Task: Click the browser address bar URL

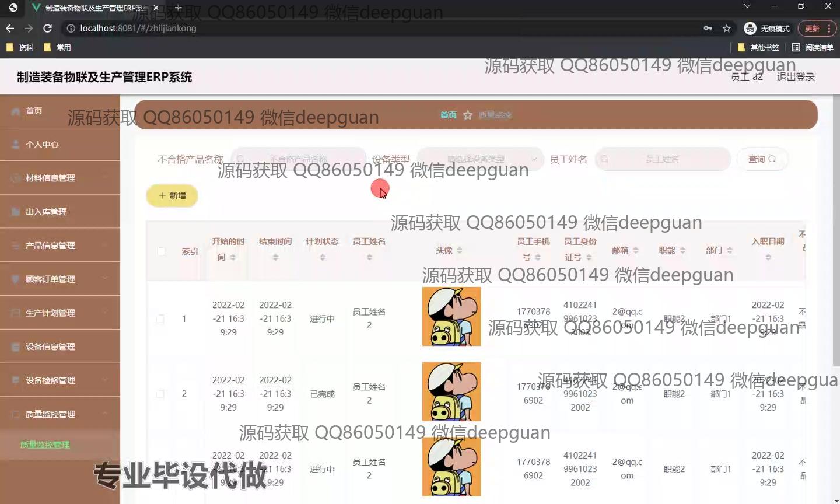Action: (x=138, y=28)
